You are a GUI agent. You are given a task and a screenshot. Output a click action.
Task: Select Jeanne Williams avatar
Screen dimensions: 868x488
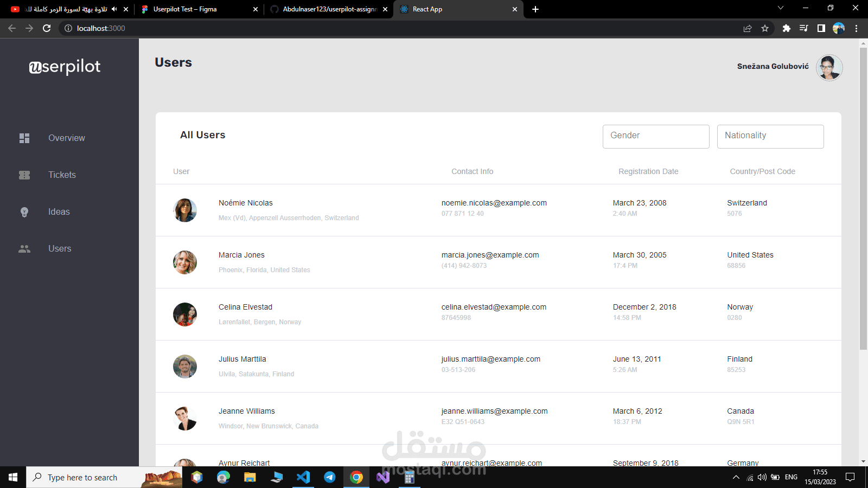pyautogui.click(x=185, y=419)
